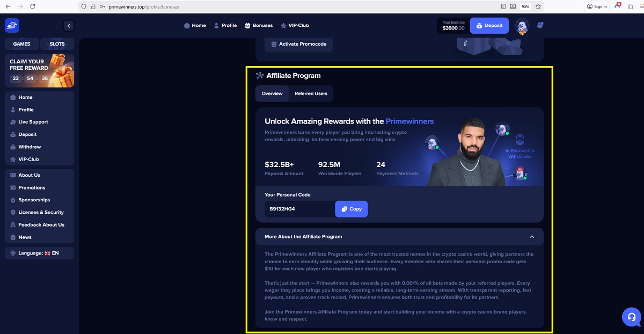Bookmark this page with the star icon
This screenshot has height=334, width=644.
(x=538, y=6)
